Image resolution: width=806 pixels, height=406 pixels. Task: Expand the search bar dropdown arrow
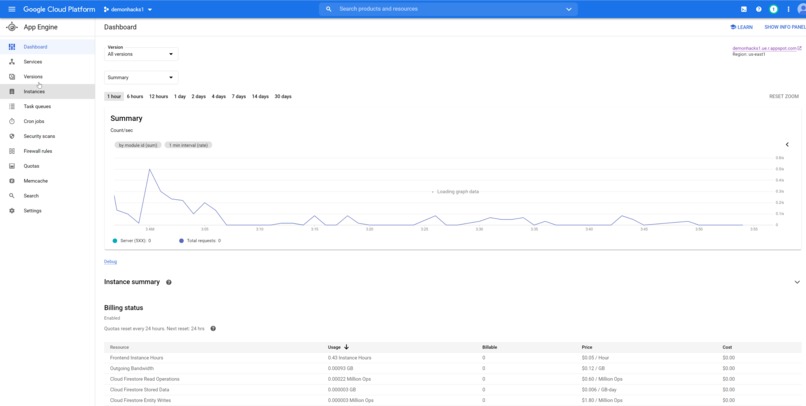(569, 9)
